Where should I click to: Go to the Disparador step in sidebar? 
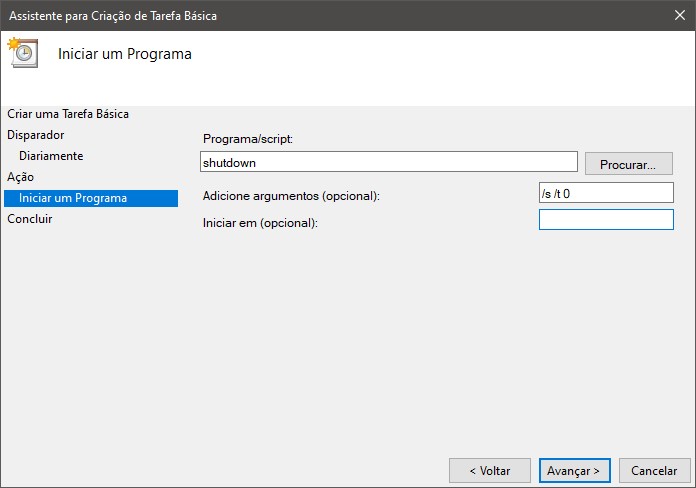[x=36, y=135]
